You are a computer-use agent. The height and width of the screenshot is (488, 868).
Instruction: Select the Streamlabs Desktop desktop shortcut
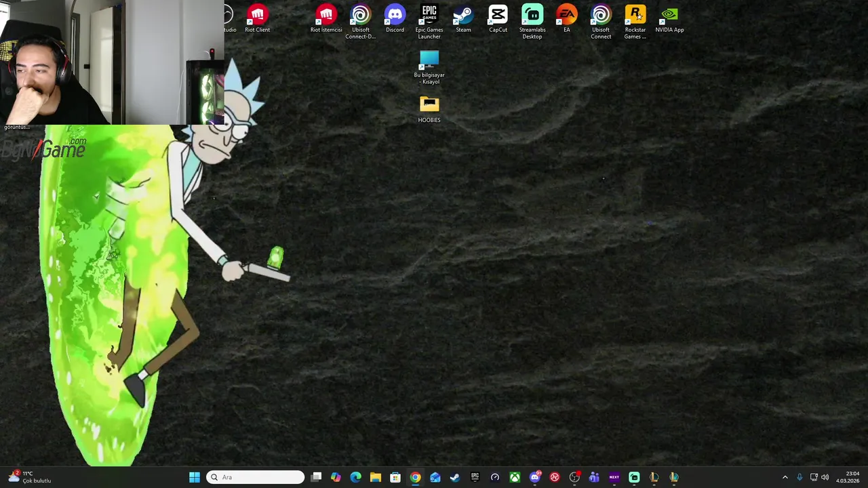pyautogui.click(x=532, y=22)
